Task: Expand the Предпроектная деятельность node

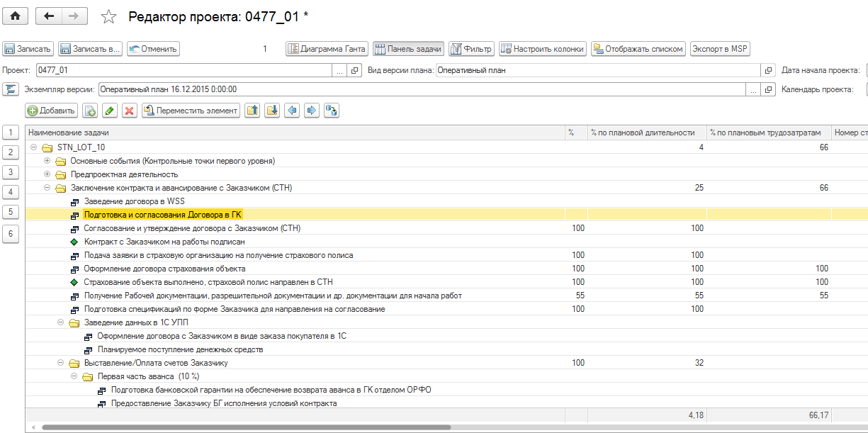Action: coord(47,174)
